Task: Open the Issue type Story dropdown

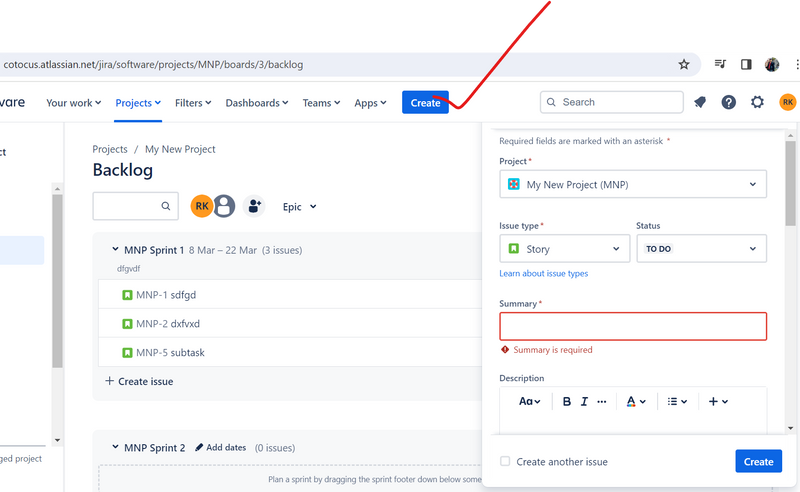Action: [x=564, y=249]
